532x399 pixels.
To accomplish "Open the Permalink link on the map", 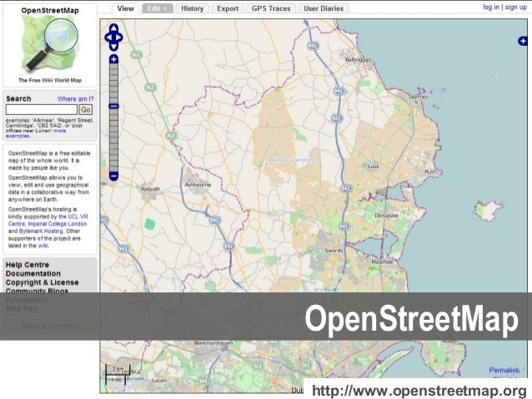I will [x=504, y=369].
